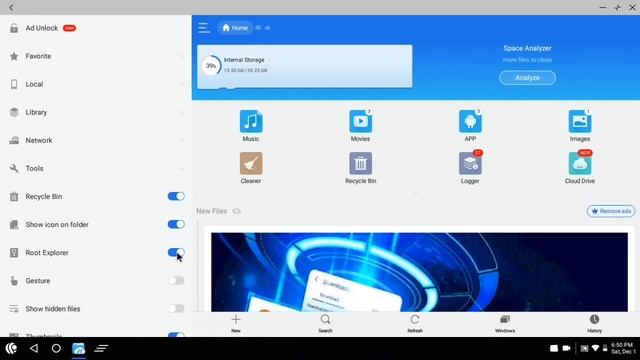Click the Ad Unlock lock icon
640x360 pixels.
tap(14, 28)
